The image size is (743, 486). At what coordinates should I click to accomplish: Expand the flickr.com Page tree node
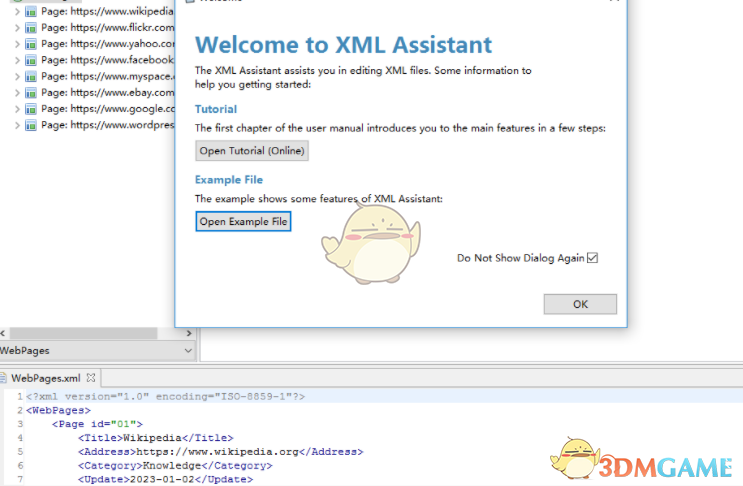coord(17,28)
